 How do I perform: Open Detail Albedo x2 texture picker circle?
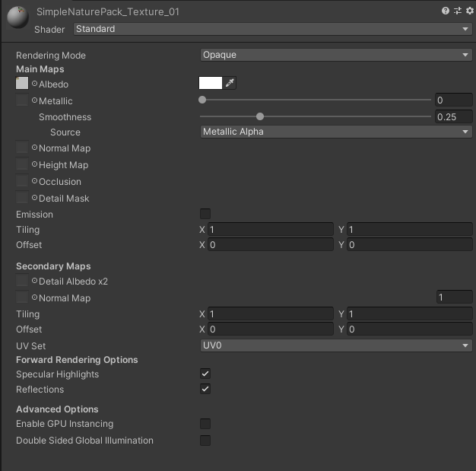click(x=34, y=281)
